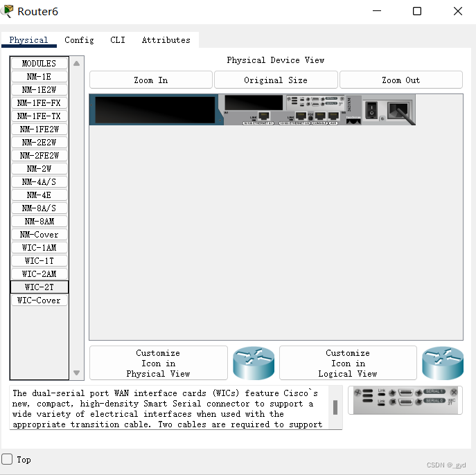Click the router power switch
This screenshot has width=476, height=475.
click(371, 110)
